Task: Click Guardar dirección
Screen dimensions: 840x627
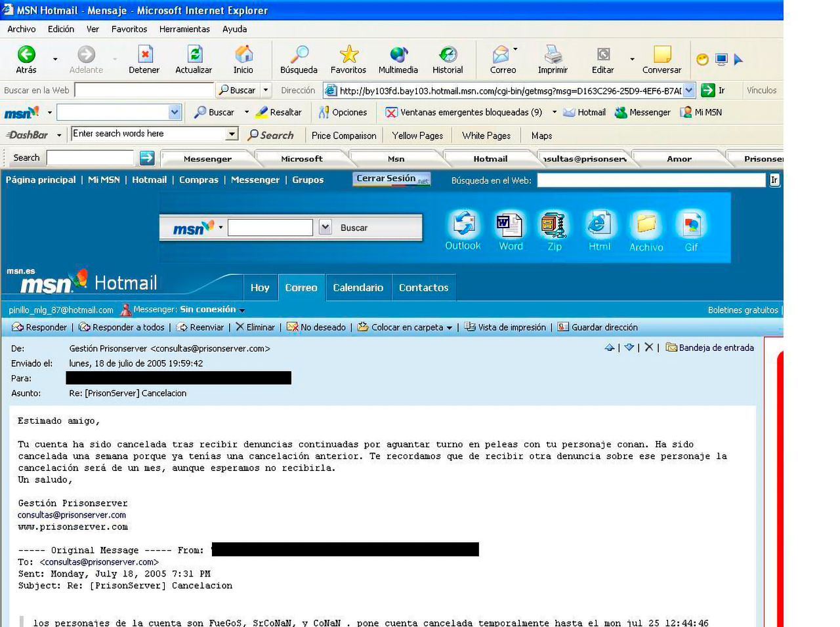Action: (597, 327)
